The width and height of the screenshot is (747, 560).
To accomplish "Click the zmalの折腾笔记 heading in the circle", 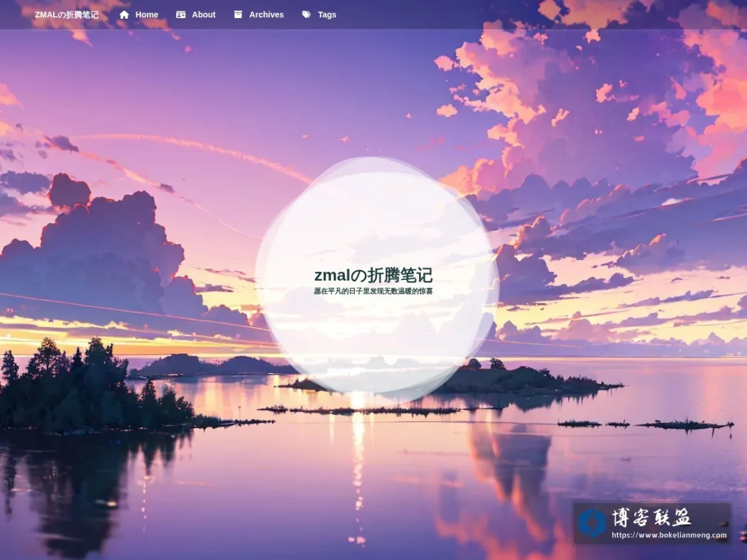I will pos(374,275).
